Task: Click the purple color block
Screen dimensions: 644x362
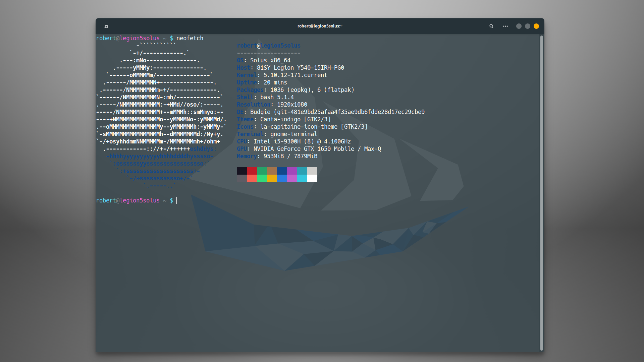Action: coord(292,171)
